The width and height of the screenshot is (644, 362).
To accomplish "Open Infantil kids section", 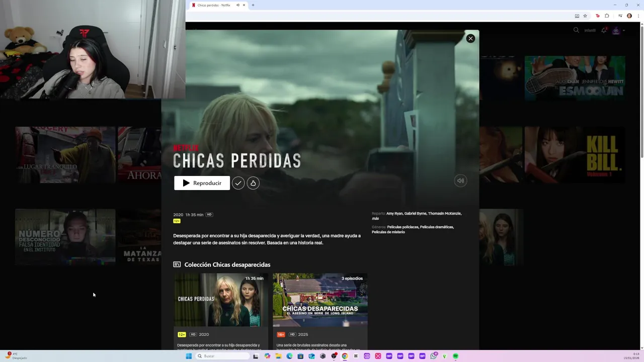I will click(x=590, y=31).
